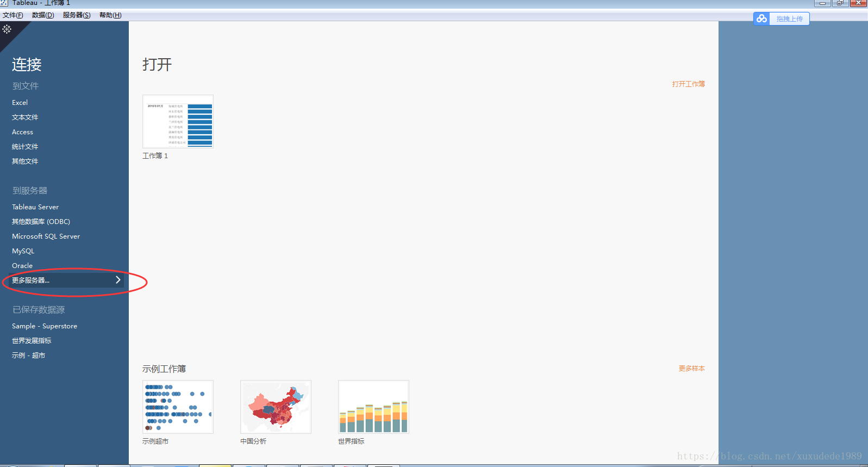The height and width of the screenshot is (467, 868).
Task: Open the 世界发展指标 saved data source
Action: pos(32,341)
